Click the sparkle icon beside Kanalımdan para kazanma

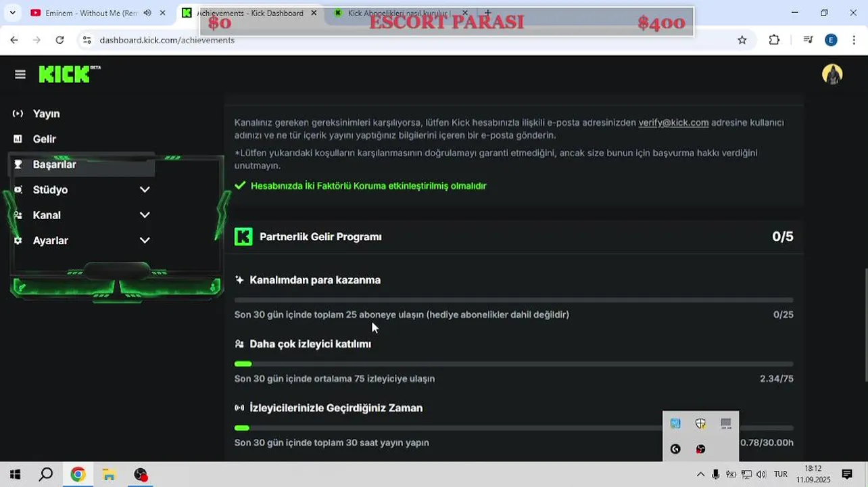pyautogui.click(x=239, y=280)
